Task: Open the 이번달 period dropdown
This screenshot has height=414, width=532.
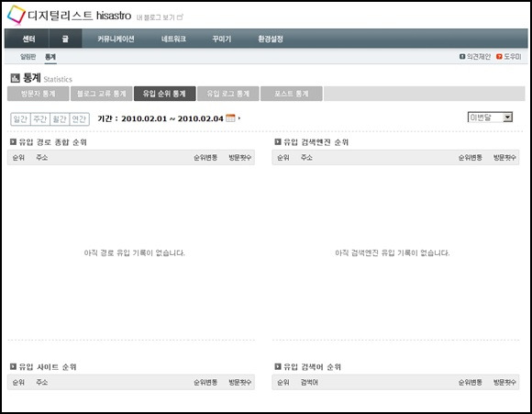Action: click(x=490, y=117)
